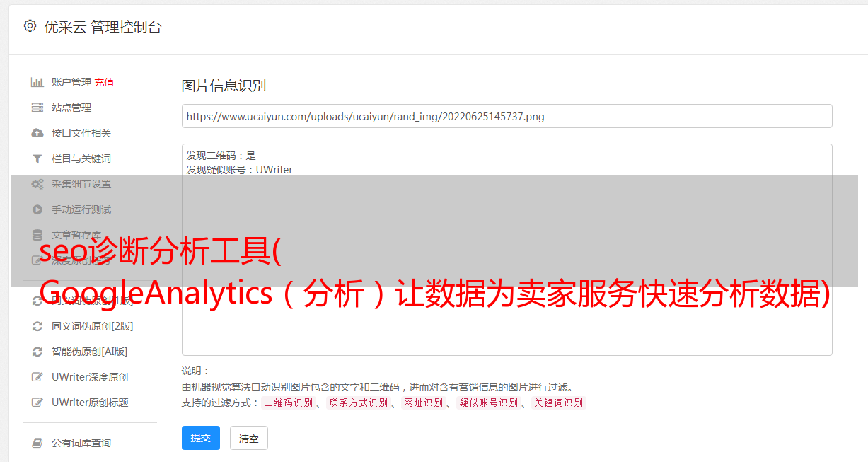
Task: Open 文章暂存库 menu item
Action: [76, 235]
